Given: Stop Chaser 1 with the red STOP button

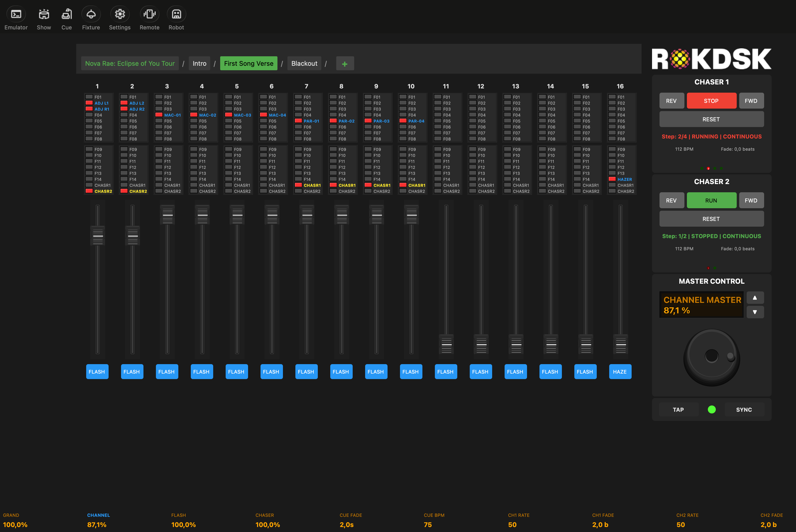Looking at the screenshot, I should tap(711, 101).
